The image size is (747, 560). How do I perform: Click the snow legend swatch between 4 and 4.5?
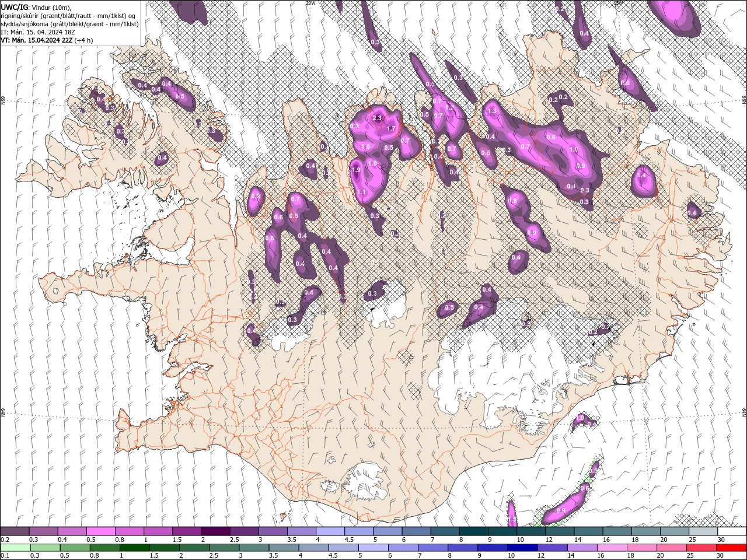point(330,531)
